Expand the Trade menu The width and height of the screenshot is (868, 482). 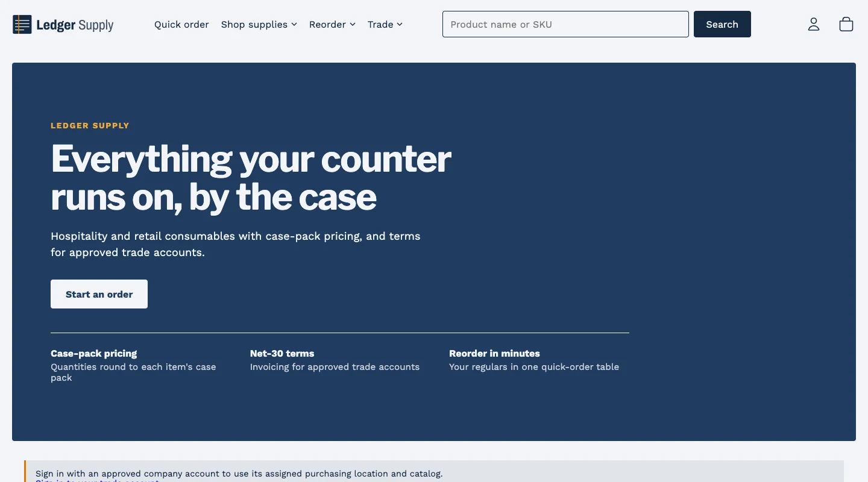pos(385,25)
